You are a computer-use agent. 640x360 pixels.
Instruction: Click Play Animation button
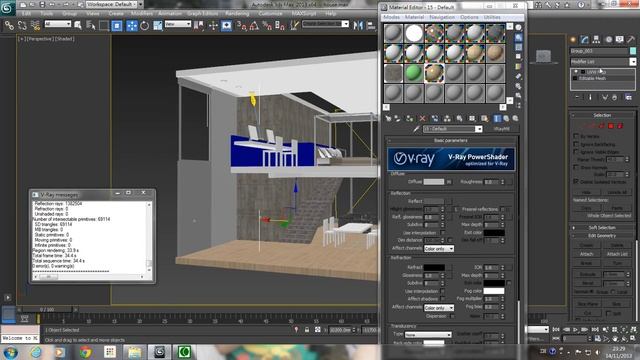tap(576, 329)
